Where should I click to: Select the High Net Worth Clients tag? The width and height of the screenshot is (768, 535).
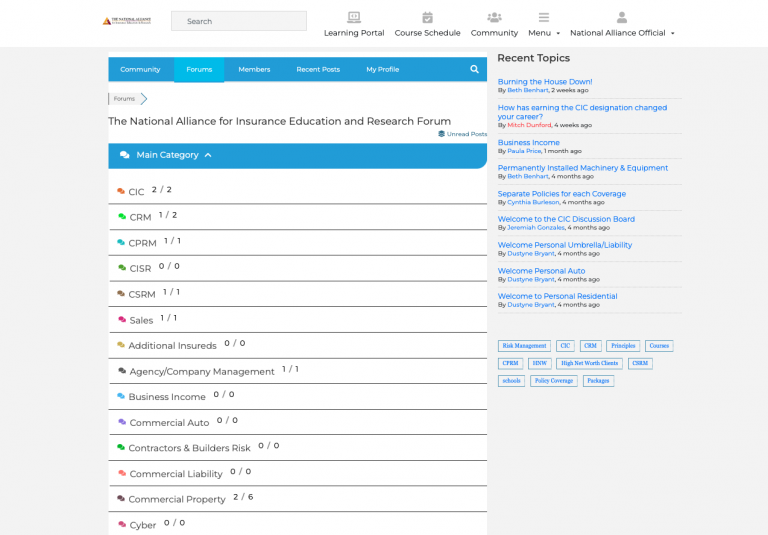(x=589, y=364)
